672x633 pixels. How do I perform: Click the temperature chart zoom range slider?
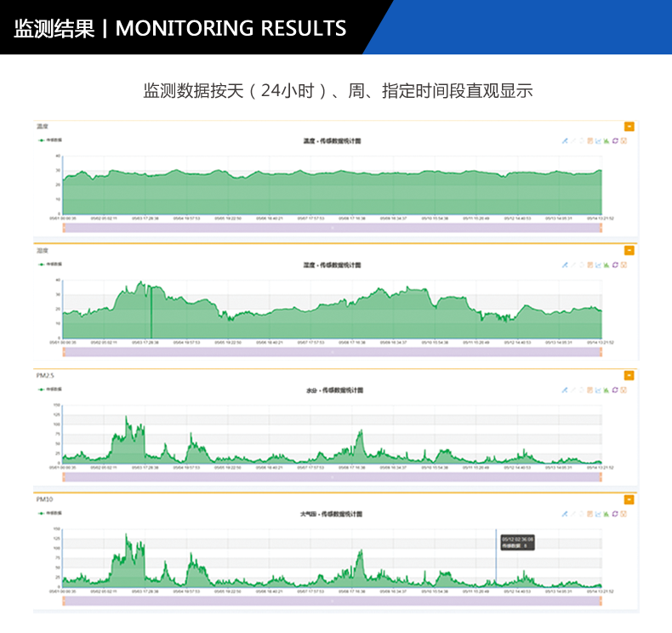(x=332, y=228)
